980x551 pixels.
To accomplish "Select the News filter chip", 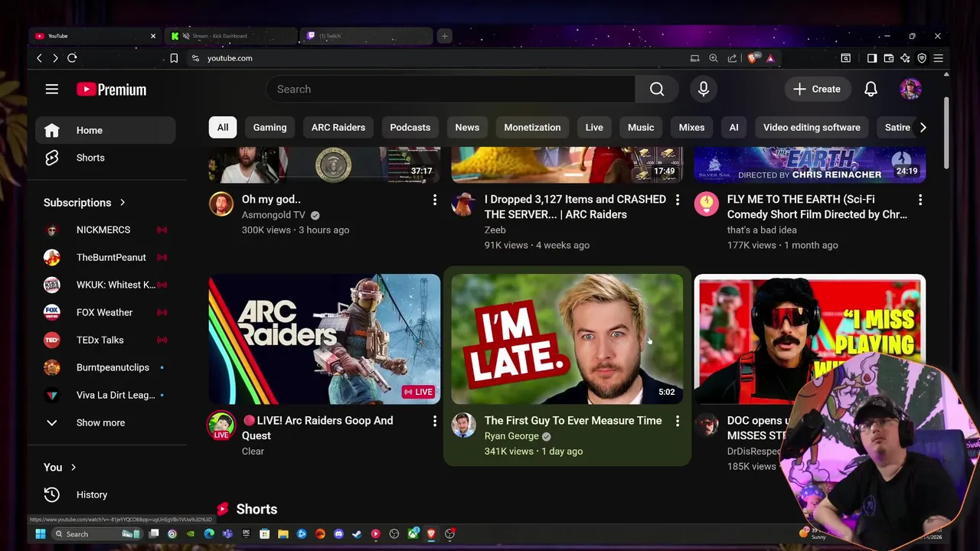I will [467, 127].
